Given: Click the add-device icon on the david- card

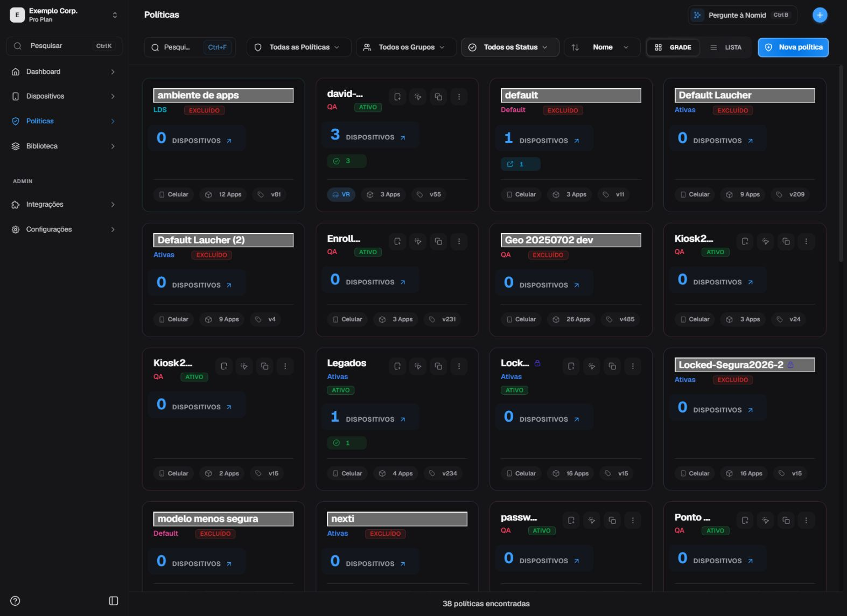Looking at the screenshot, I should (x=397, y=97).
